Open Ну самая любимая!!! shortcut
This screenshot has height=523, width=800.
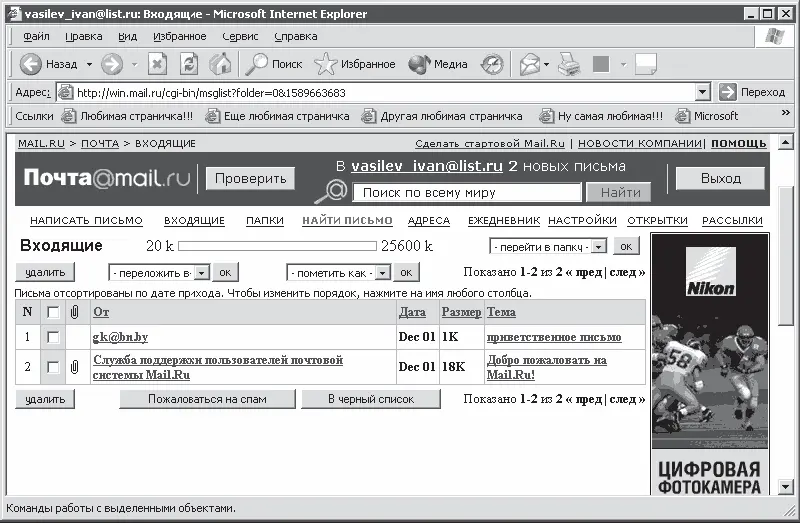coord(602,116)
